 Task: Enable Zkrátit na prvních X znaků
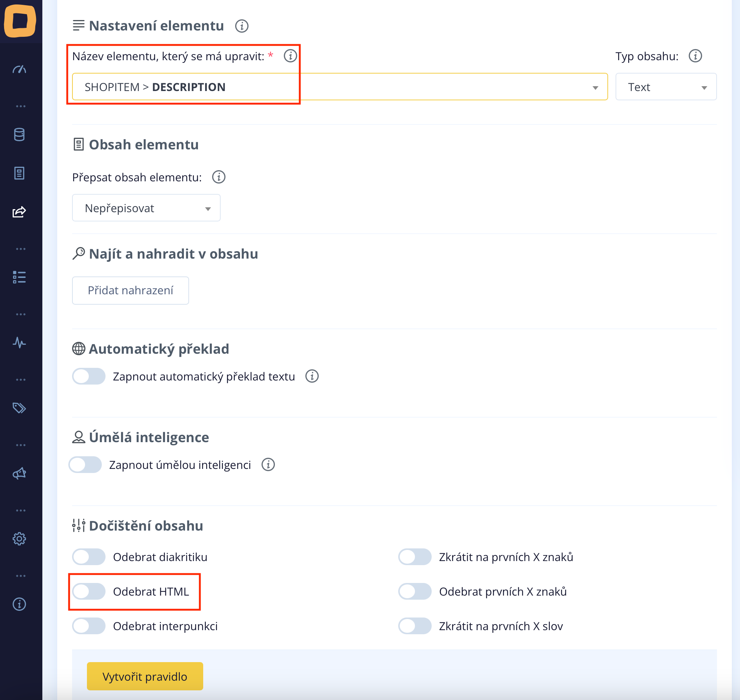click(x=415, y=557)
